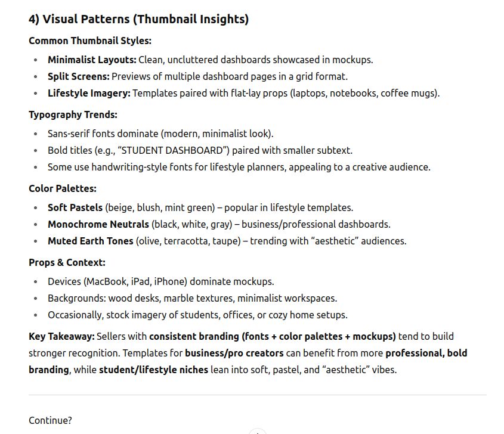
Task: Click the stock imagery of students bullet
Action: click(x=197, y=315)
